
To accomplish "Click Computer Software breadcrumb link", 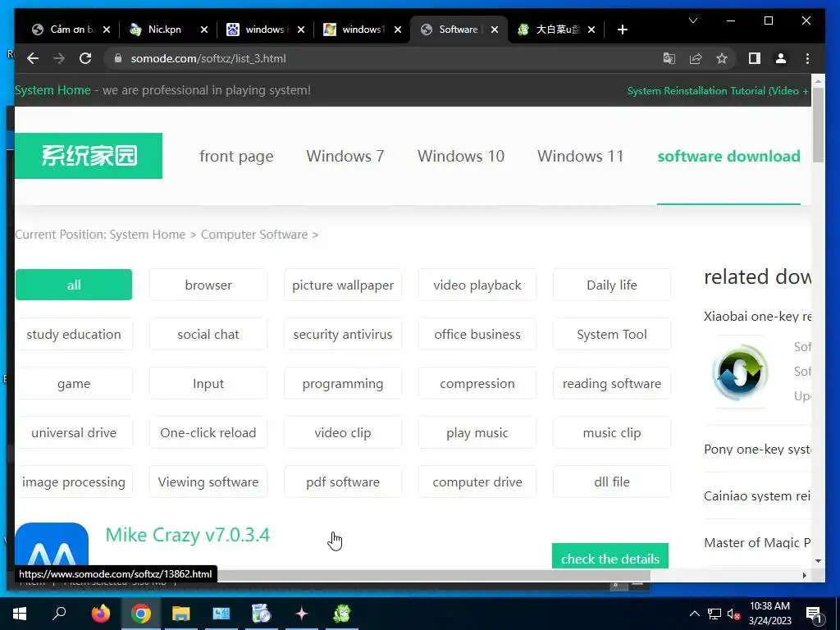I will point(254,235).
